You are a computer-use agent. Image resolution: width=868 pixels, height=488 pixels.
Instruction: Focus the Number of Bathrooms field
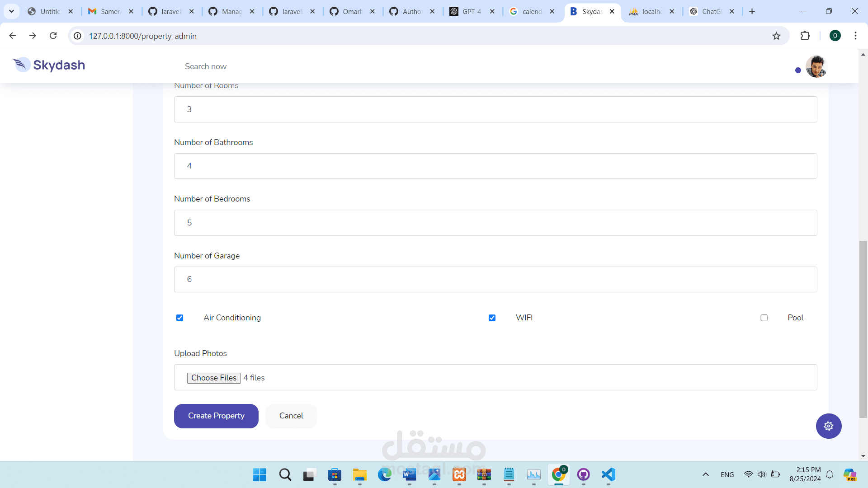(x=495, y=166)
